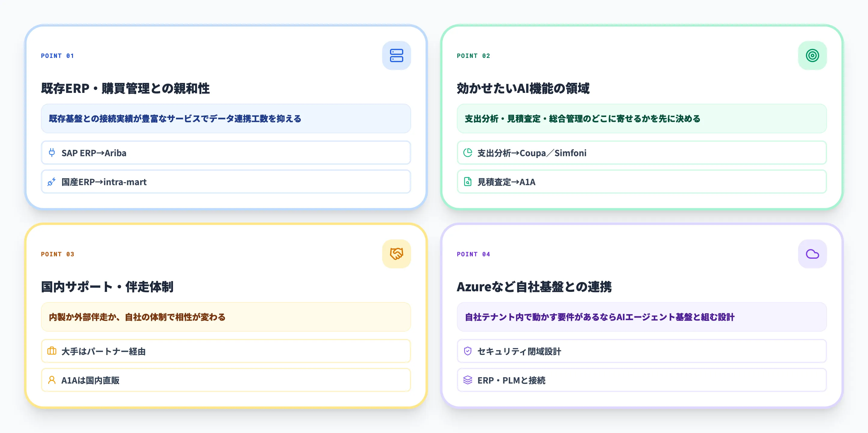Click the briefcase icon beside 大手はパートナー経由

[x=52, y=351]
